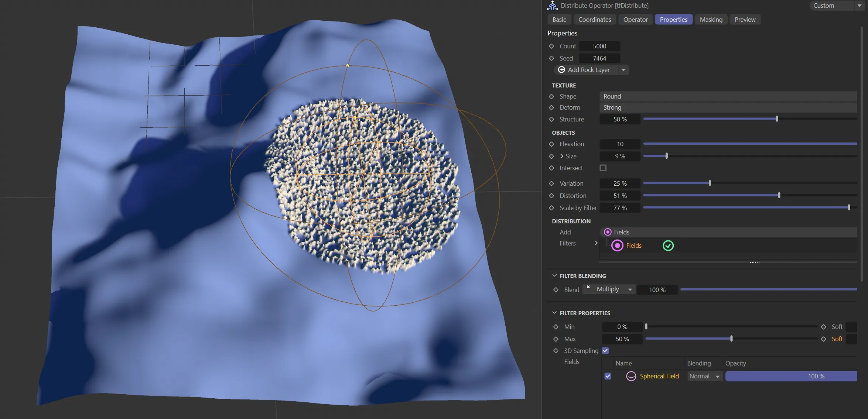The width and height of the screenshot is (868, 419).
Task: Disable the 3D Sampling checkbox
Action: (605, 351)
